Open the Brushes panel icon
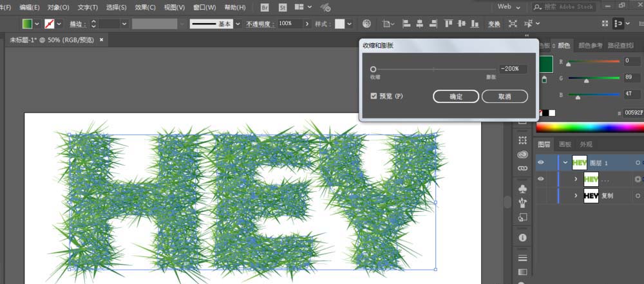Viewport: 644px width, 284px height. point(522,203)
